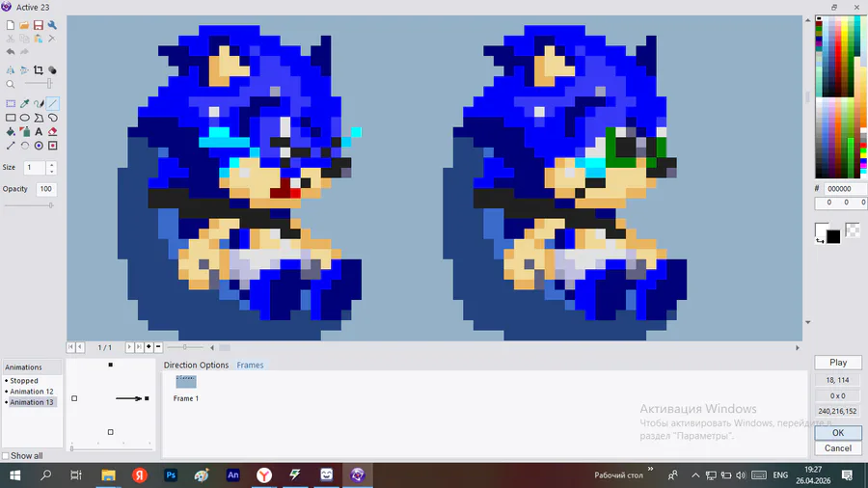
Task: Open the Direction Options tab
Action: tap(196, 366)
